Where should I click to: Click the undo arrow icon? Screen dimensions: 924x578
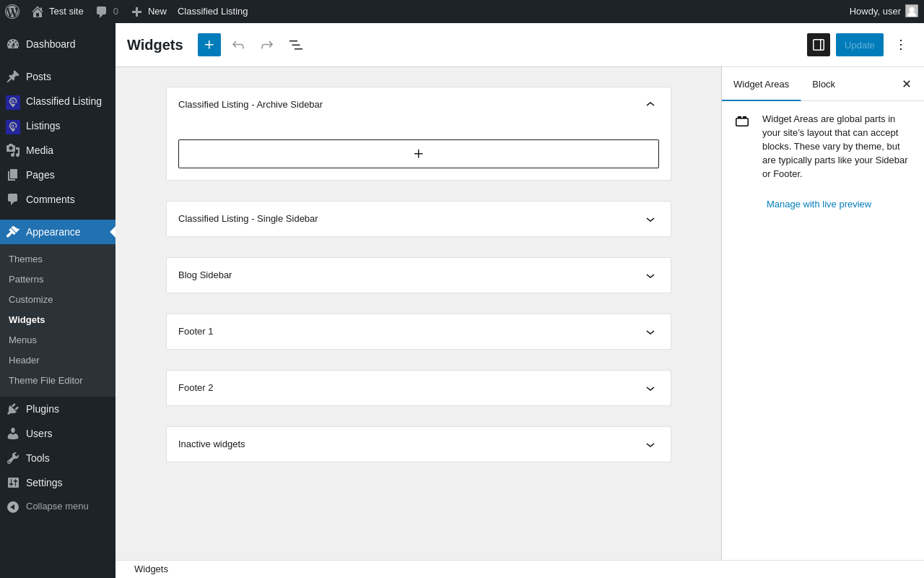238,45
